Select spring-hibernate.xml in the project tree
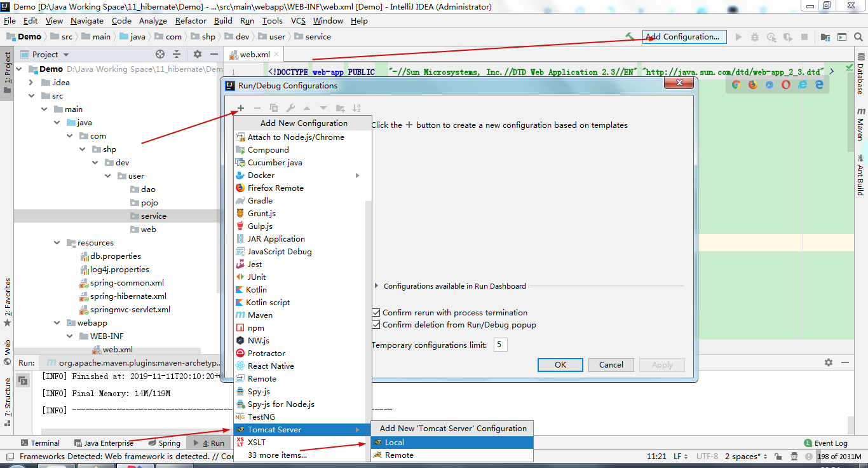This screenshot has height=468, width=868. (x=128, y=296)
